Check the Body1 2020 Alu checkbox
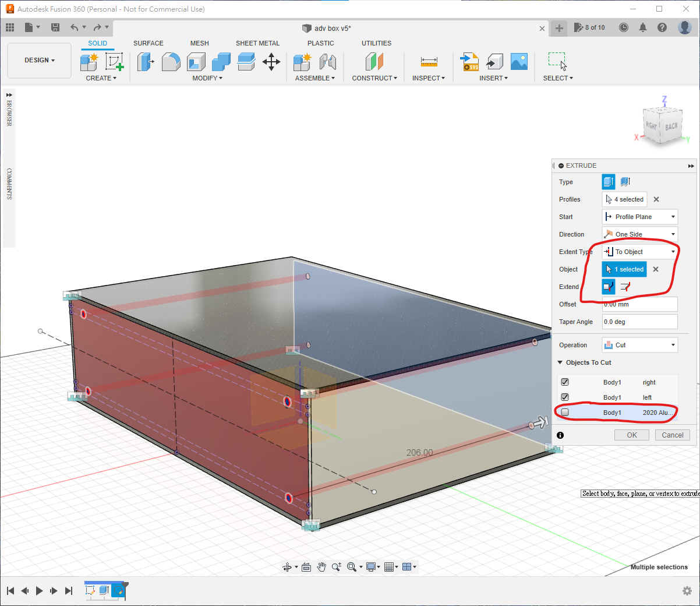 click(x=565, y=413)
